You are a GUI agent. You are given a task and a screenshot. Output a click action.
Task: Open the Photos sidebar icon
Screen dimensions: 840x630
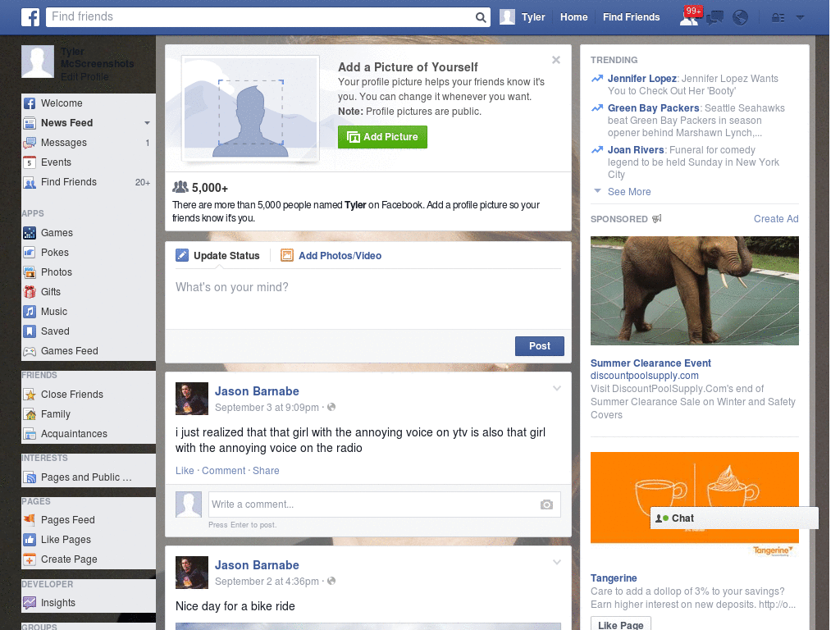click(30, 272)
